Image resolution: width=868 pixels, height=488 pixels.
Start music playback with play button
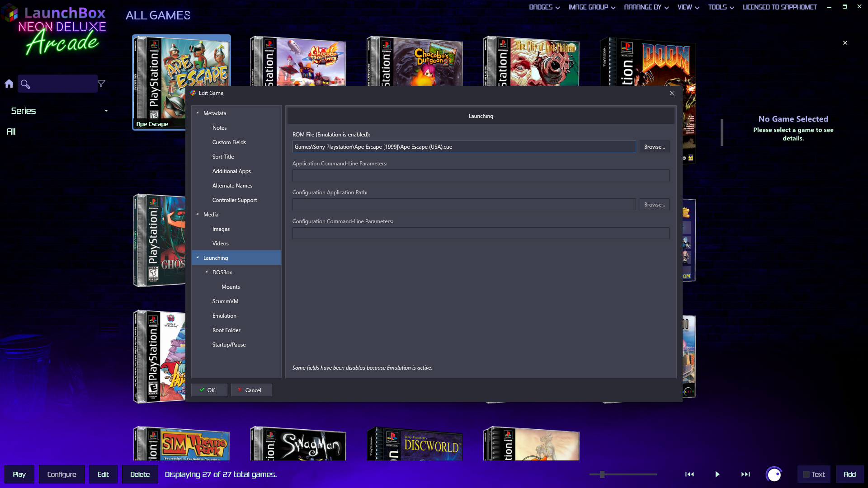click(x=717, y=474)
